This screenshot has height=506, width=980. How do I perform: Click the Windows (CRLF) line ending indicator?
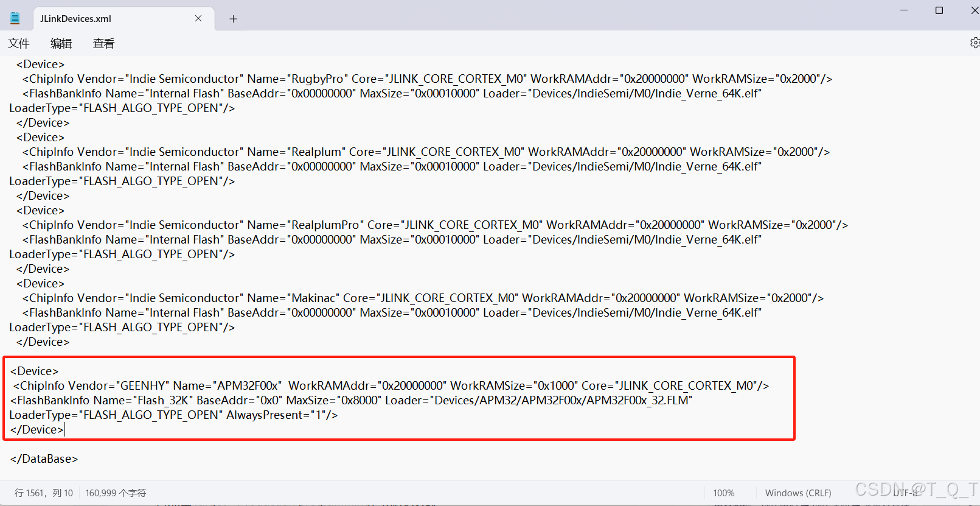coord(798,493)
